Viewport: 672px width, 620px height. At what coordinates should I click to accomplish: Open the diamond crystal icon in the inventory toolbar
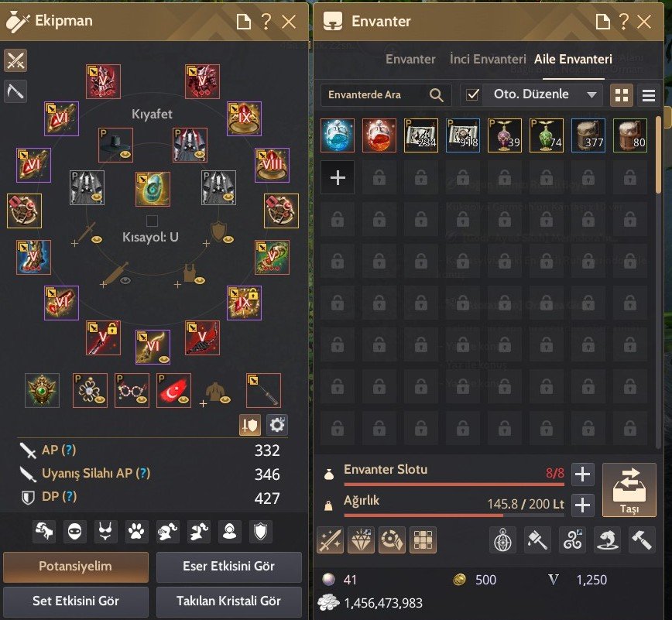click(361, 540)
